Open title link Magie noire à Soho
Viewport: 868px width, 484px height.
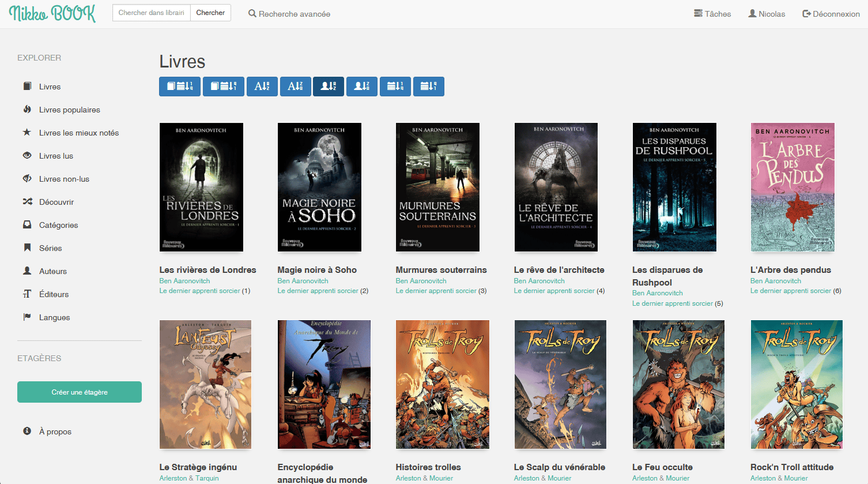(x=317, y=270)
